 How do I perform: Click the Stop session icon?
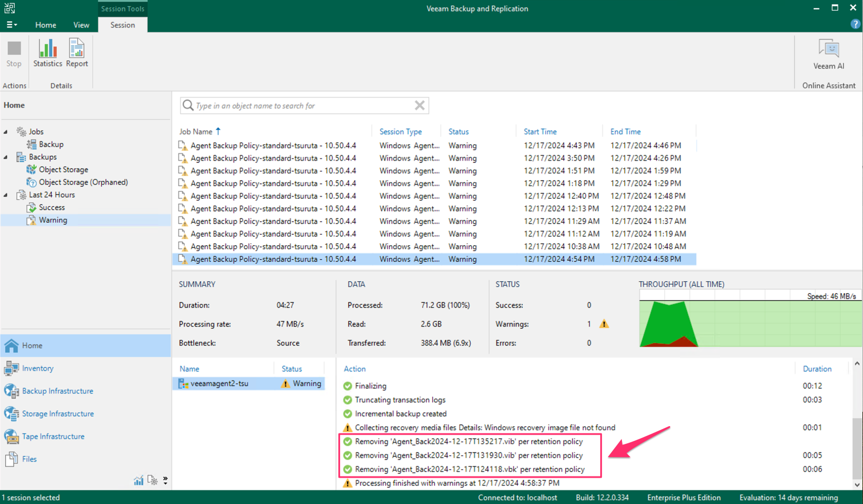[x=14, y=48]
